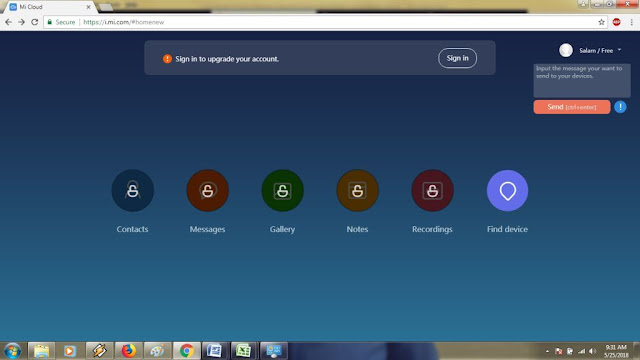
Task: Reload the page with refresh icon
Action: pyautogui.click(x=35, y=22)
